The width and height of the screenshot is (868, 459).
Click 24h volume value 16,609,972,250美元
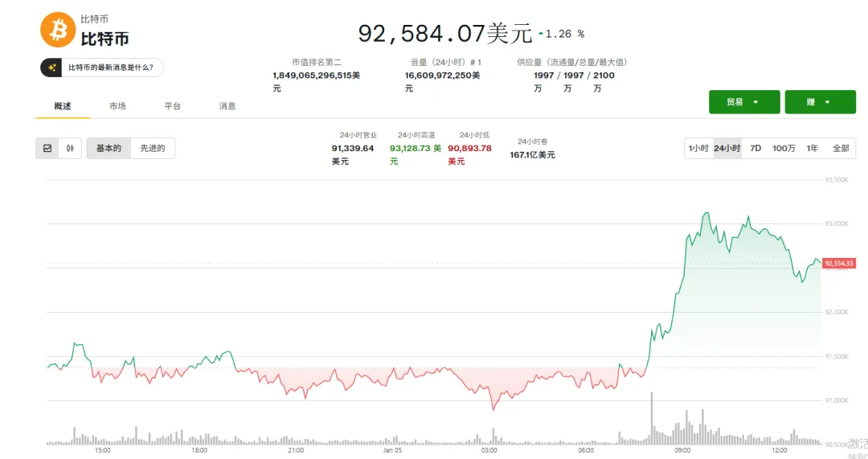tap(442, 81)
